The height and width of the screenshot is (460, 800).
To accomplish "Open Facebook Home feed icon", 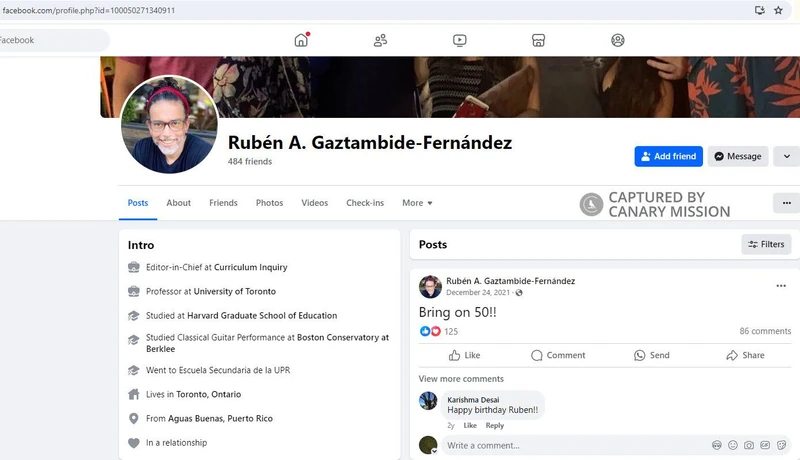I will pyautogui.click(x=302, y=40).
